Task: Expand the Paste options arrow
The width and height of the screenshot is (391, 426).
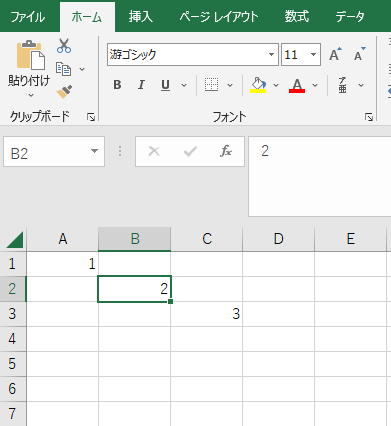Action: click(x=31, y=96)
